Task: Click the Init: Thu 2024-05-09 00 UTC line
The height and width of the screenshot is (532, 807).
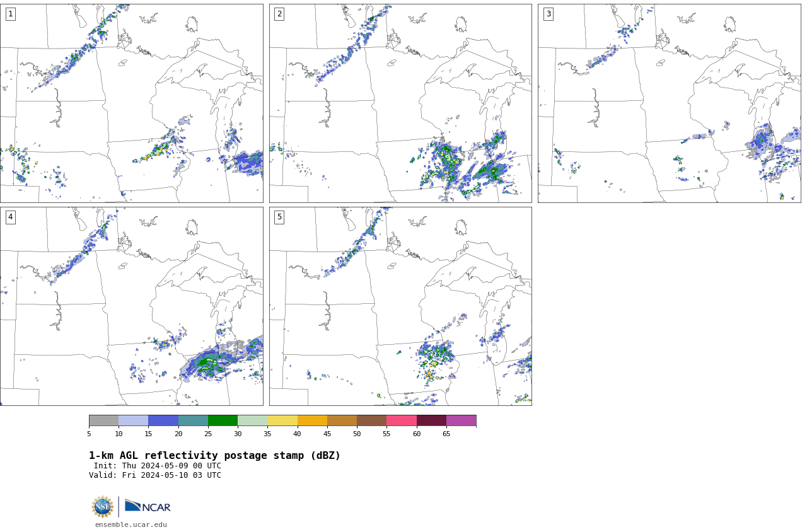Action: [158, 466]
